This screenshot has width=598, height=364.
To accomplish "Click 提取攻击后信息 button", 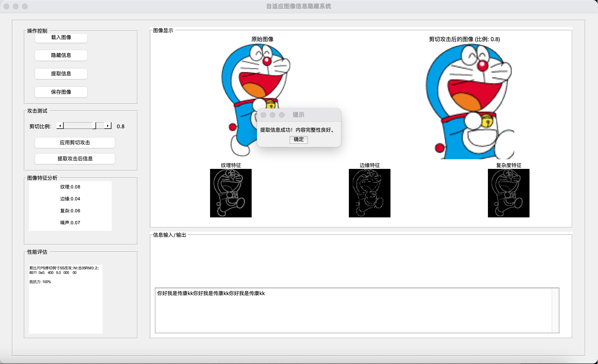I will [75, 159].
